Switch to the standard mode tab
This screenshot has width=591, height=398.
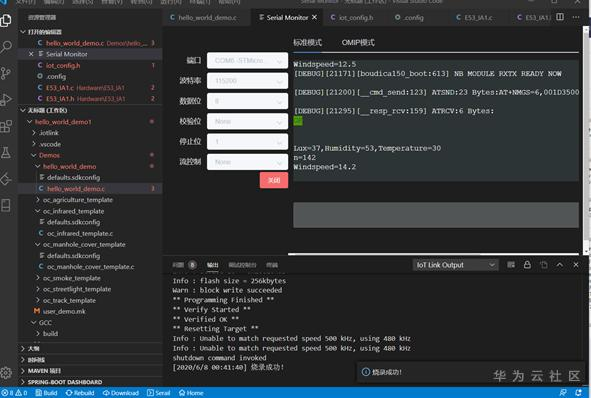308,42
